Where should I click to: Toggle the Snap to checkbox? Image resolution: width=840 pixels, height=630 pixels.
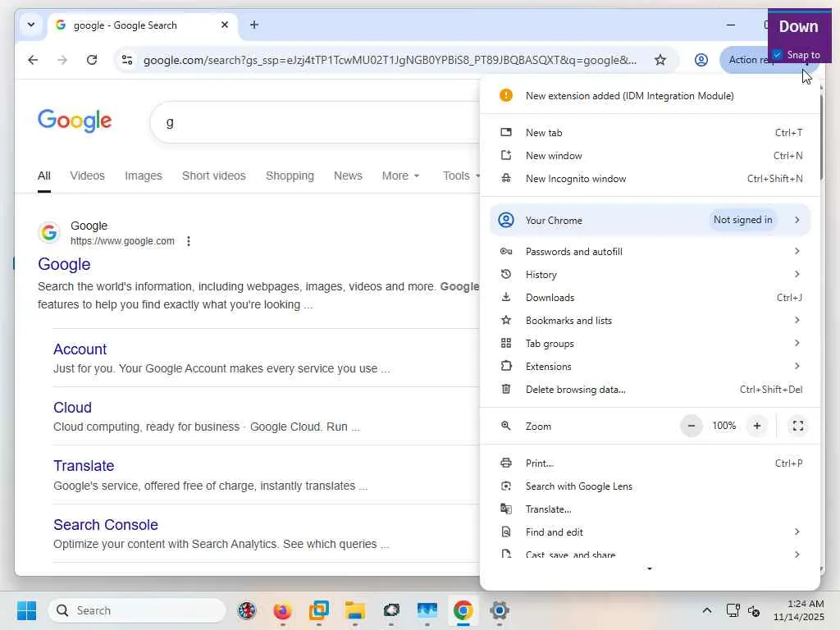point(778,55)
